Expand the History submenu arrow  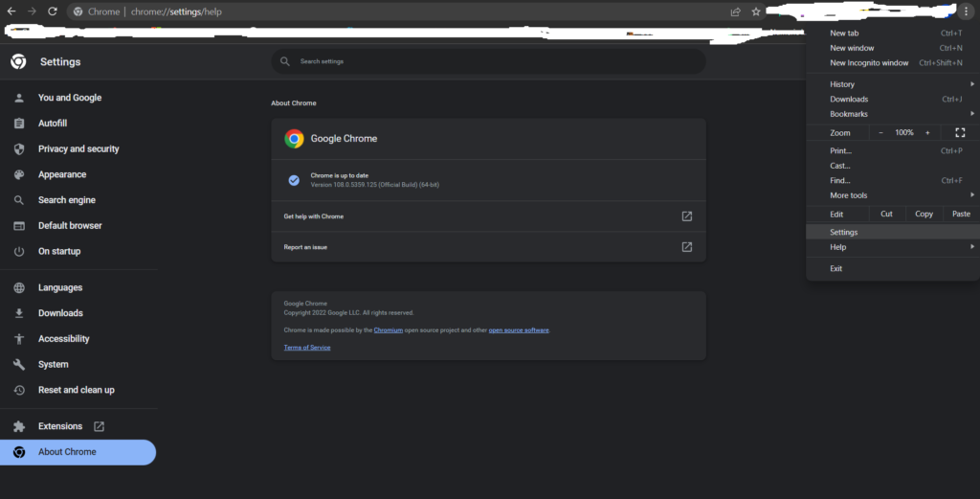coord(972,83)
